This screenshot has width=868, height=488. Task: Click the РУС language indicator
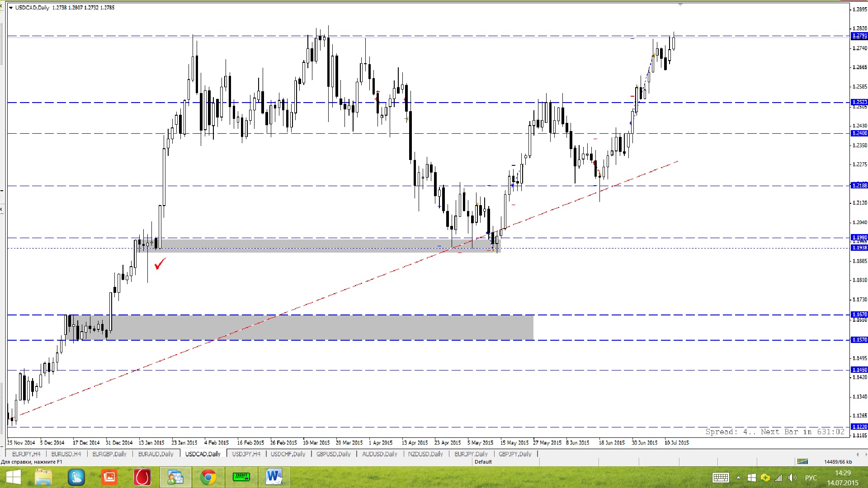tap(811, 478)
